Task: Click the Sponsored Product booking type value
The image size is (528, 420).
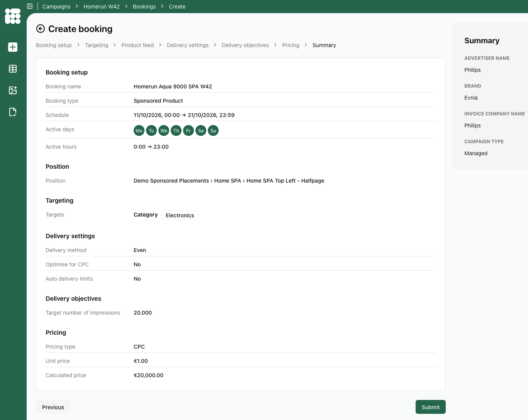Action: point(158,101)
